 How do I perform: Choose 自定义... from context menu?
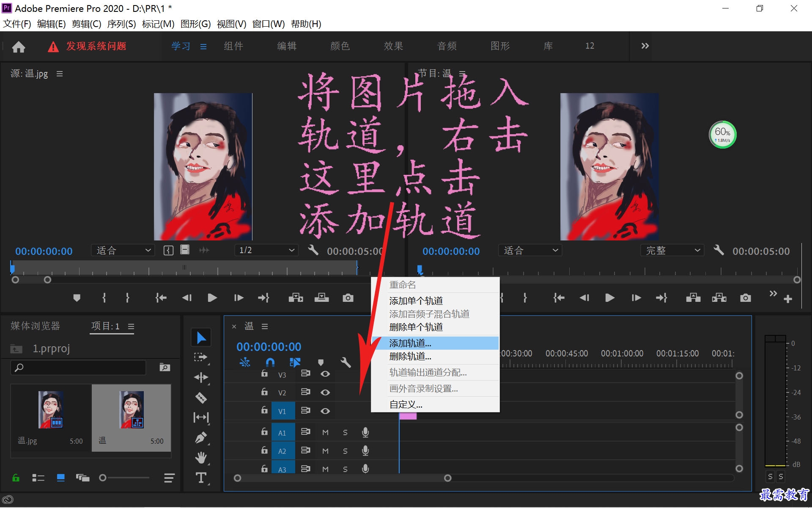(x=435, y=404)
